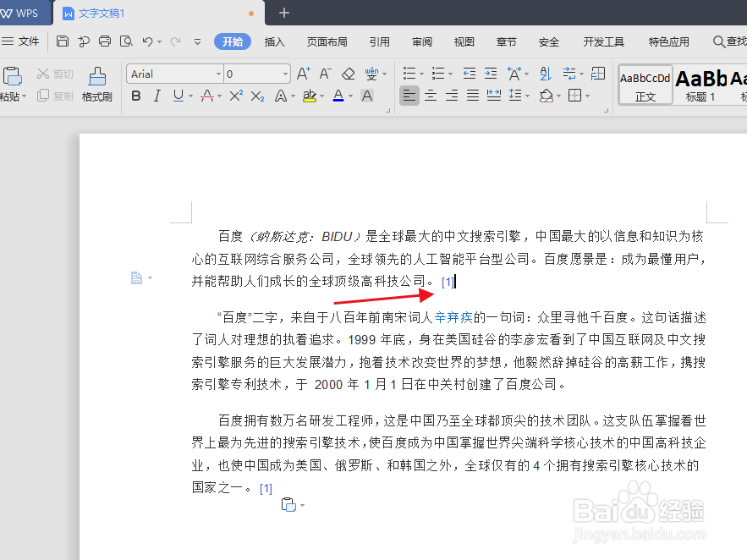Click the paragraph shading bucket icon
747x560 pixels.
[546, 96]
